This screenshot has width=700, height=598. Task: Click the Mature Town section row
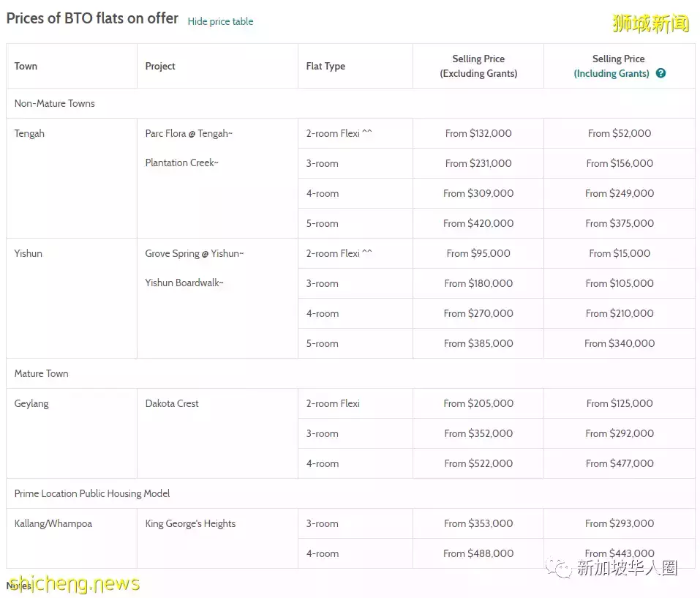tap(42, 373)
